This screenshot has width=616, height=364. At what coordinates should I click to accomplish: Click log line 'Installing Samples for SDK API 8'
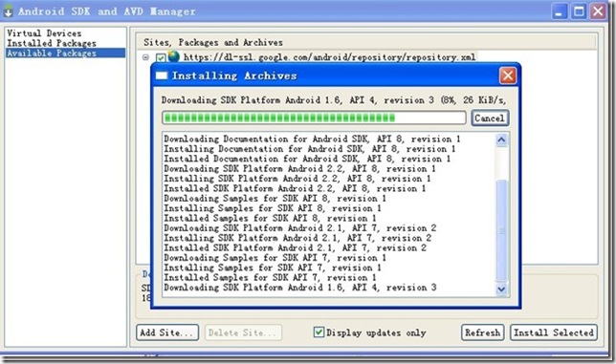(x=273, y=208)
